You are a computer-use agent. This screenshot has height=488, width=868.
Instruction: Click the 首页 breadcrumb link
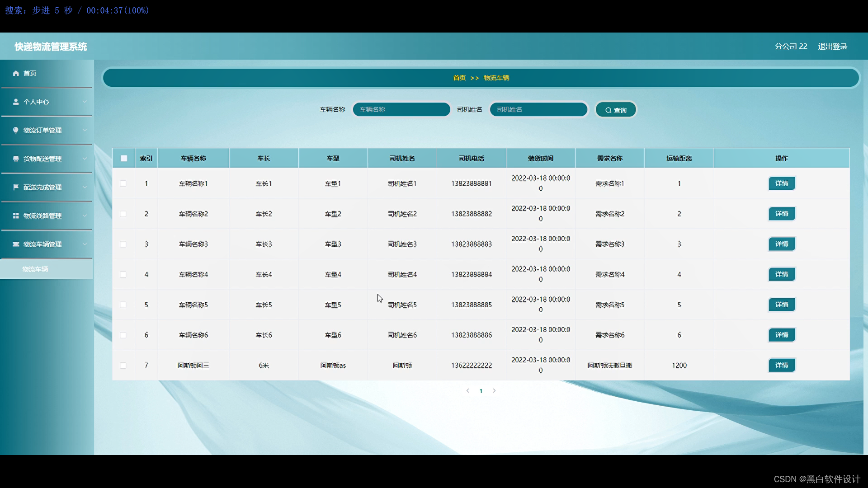pos(459,78)
